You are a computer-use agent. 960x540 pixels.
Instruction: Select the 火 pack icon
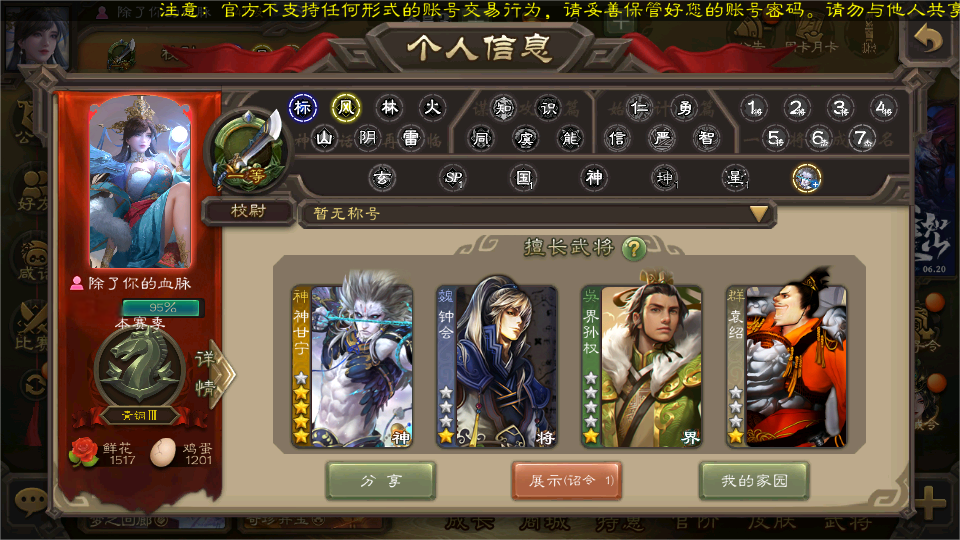pyautogui.click(x=432, y=108)
